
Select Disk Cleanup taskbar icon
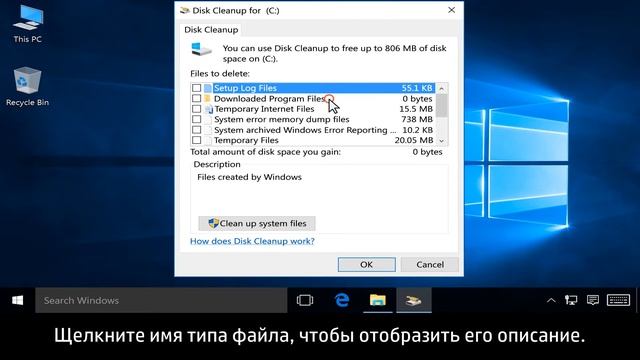click(x=413, y=300)
